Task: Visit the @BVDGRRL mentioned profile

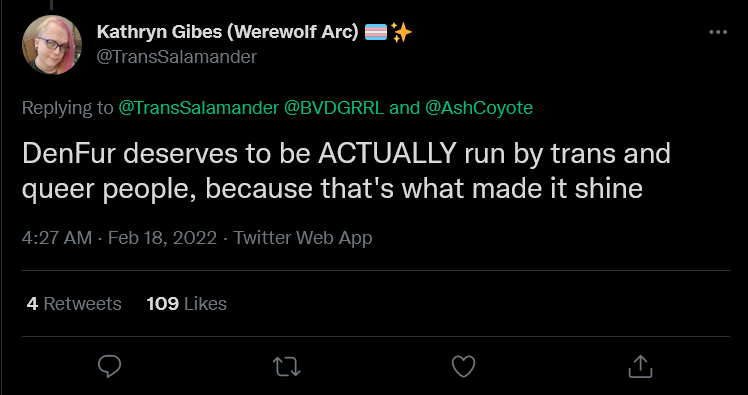Action: [334, 108]
